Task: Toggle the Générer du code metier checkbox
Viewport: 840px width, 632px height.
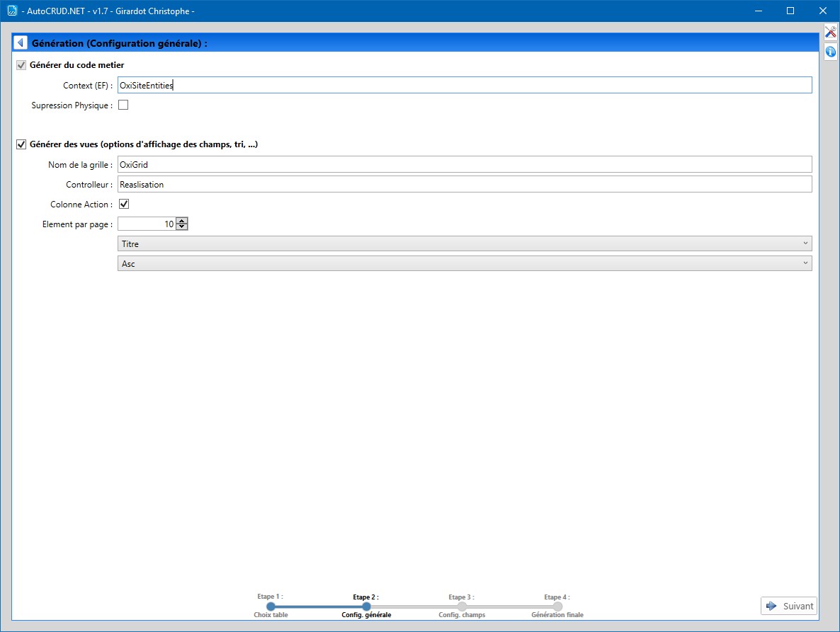Action: point(21,65)
